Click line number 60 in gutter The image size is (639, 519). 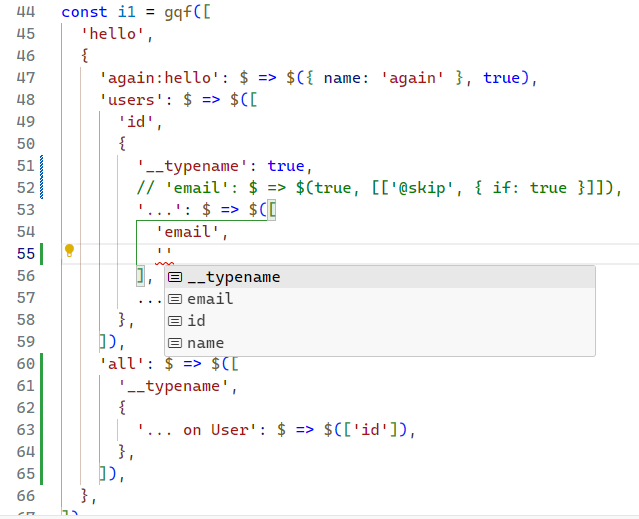pos(26,364)
